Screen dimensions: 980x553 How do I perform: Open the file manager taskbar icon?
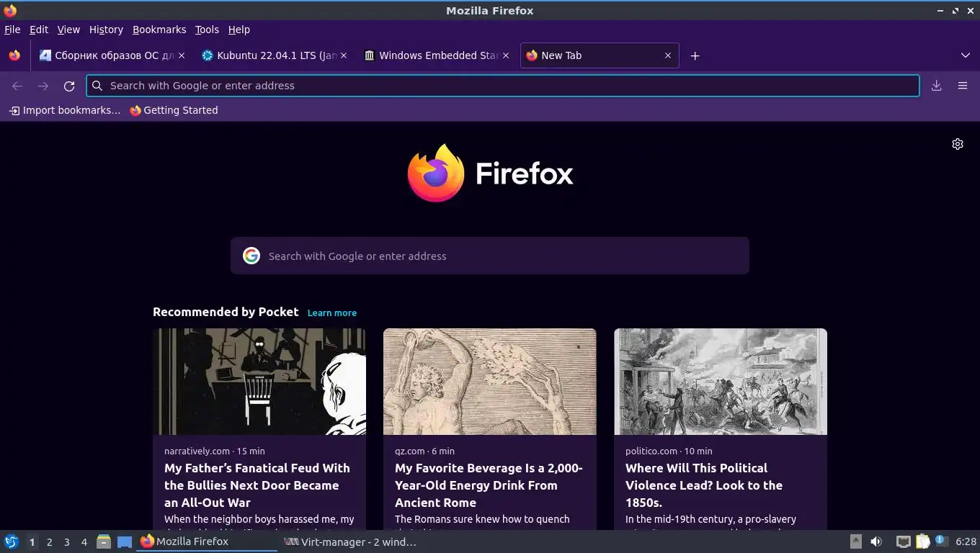point(104,541)
